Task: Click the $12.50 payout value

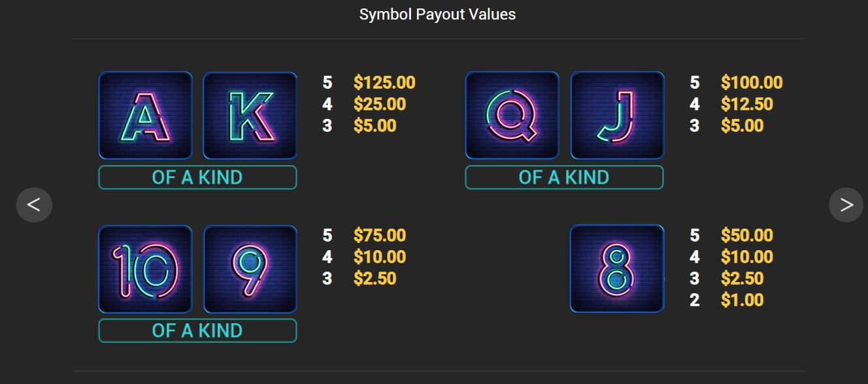Action: coord(747,104)
